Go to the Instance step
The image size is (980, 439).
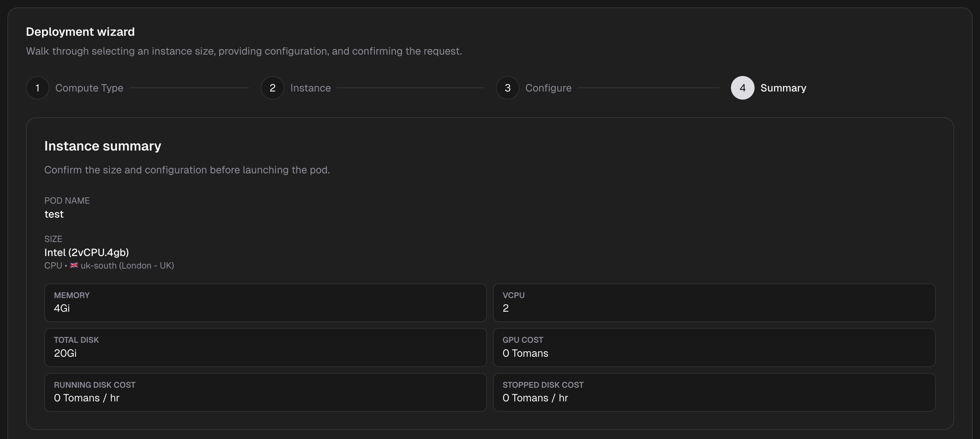pyautogui.click(x=310, y=88)
